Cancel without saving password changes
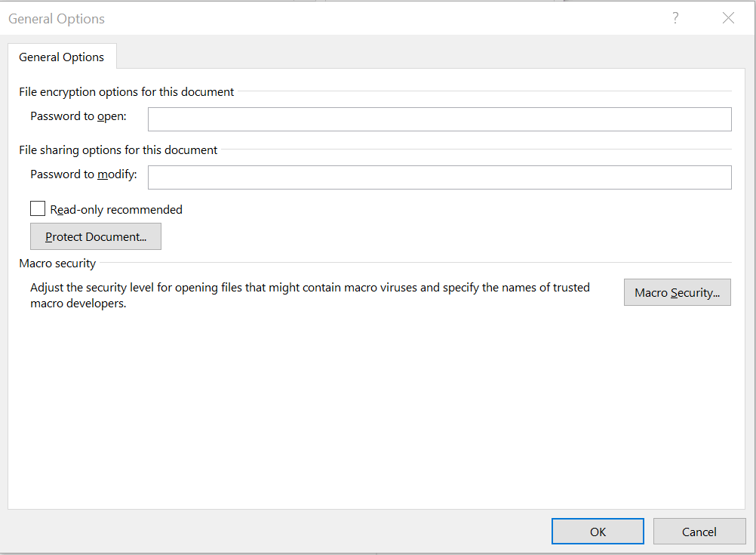The image size is (756, 555). 699,531
